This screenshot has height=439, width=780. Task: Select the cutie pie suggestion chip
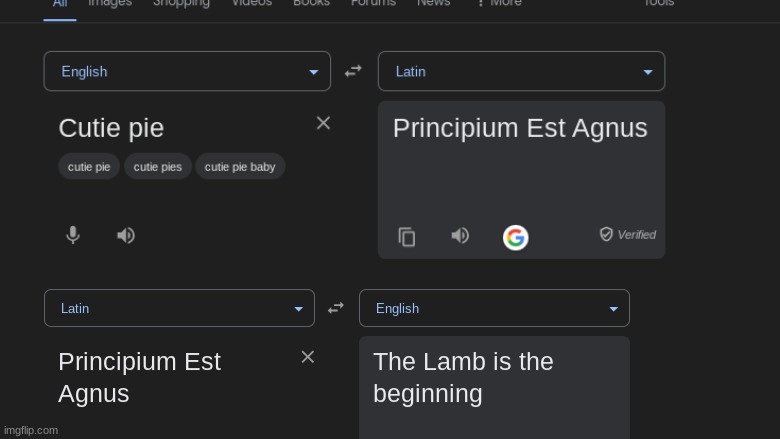click(89, 167)
